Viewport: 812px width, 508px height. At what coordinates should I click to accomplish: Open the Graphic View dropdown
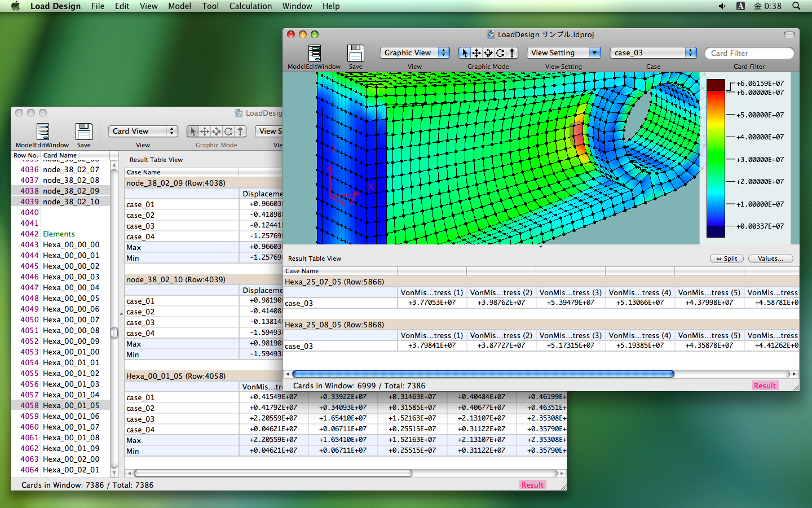414,52
